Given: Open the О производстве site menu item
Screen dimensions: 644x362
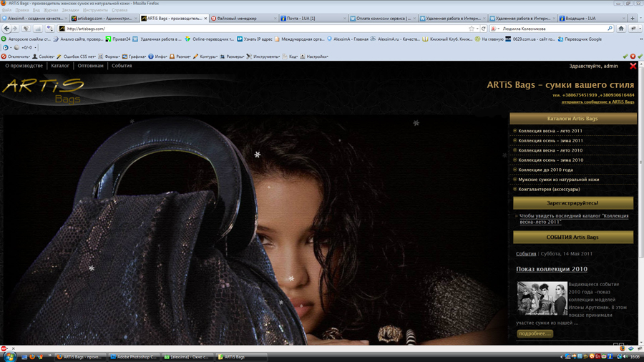Looking at the screenshot, I should click(x=24, y=66).
